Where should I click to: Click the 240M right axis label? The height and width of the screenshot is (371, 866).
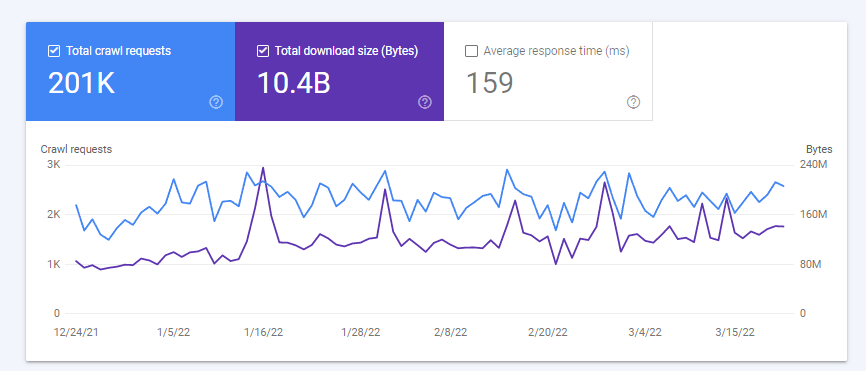pos(814,165)
